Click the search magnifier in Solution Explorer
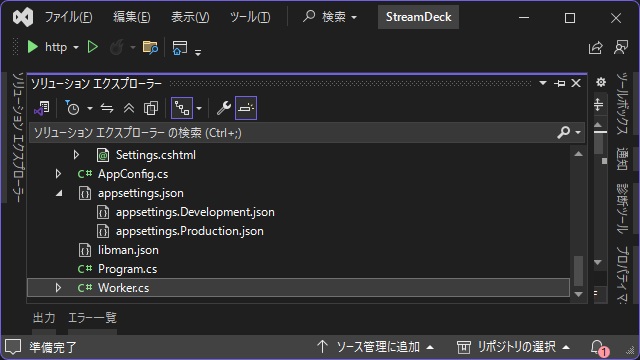The image size is (640, 360). pos(564,132)
